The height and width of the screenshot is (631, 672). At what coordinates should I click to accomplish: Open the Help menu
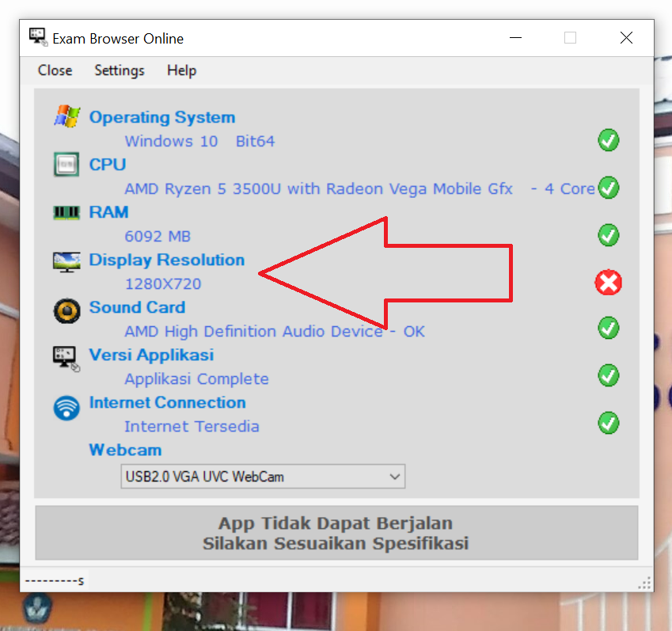(x=182, y=70)
